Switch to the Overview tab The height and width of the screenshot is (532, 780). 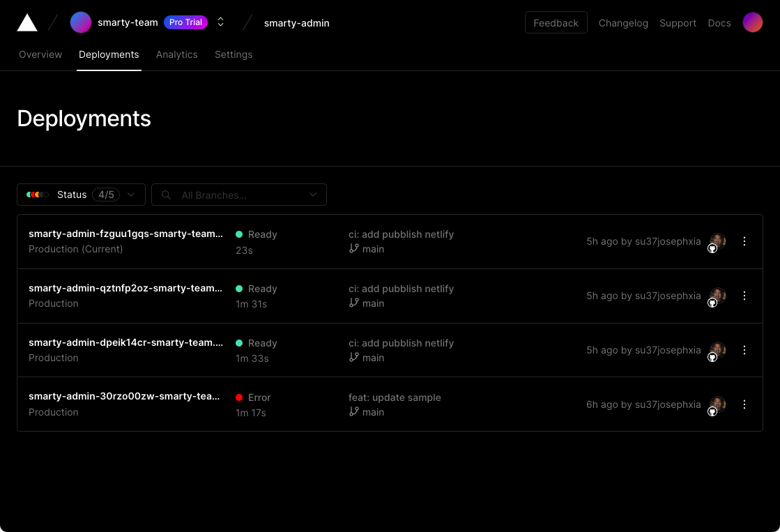(x=40, y=54)
